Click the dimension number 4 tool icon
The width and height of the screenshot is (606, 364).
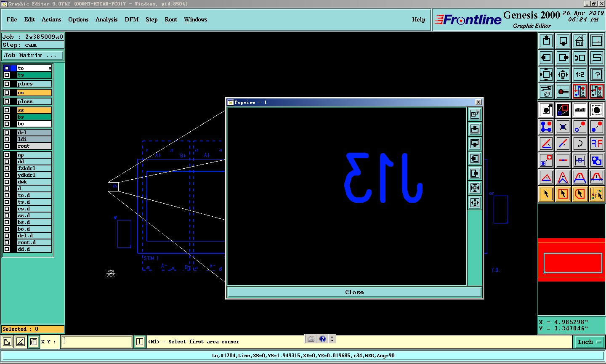pos(580,160)
